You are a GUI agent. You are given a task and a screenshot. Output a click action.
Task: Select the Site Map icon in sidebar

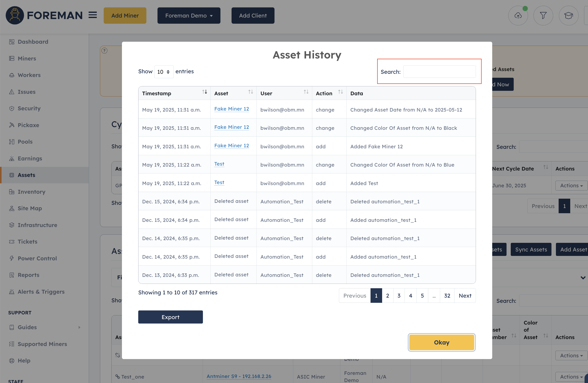tap(12, 209)
